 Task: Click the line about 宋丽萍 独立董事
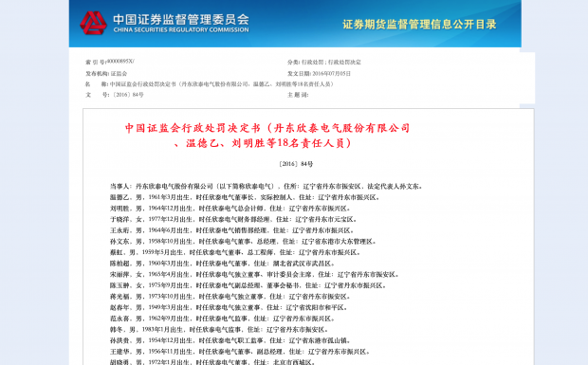pos(254,274)
